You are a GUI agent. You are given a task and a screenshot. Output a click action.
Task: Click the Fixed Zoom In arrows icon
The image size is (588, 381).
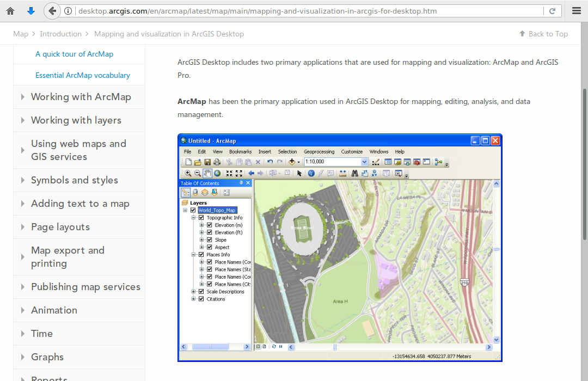click(x=229, y=173)
